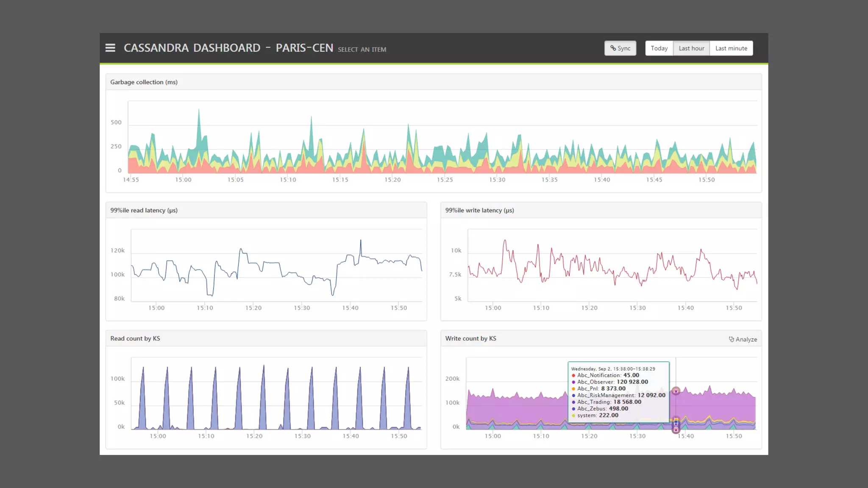This screenshot has width=868, height=488.
Task: Click the 99%ile write latency panel title
Action: [479, 211]
